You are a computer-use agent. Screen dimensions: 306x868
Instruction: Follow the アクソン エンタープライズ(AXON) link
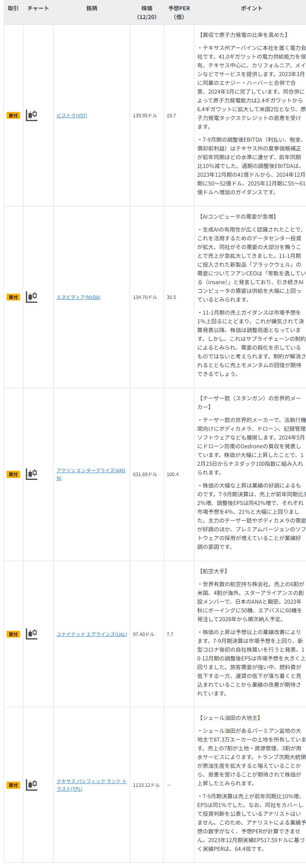91,471
